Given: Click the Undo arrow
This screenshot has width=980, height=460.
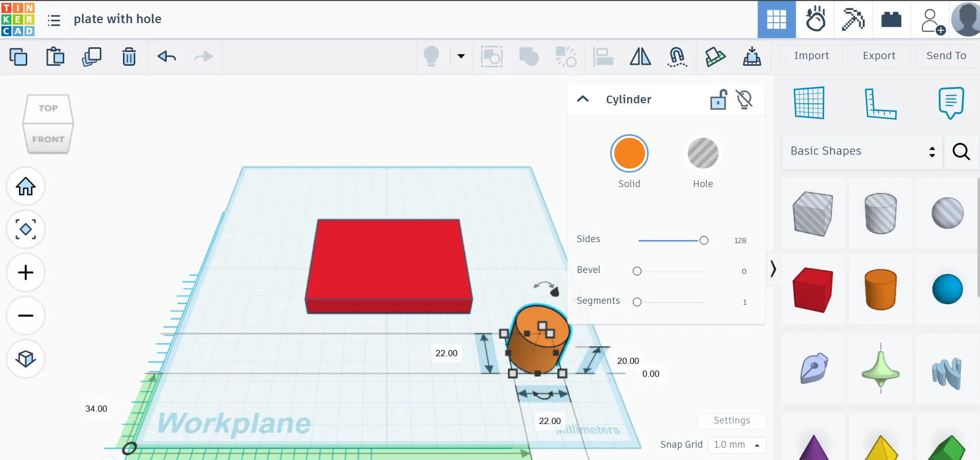Looking at the screenshot, I should click(x=167, y=57).
